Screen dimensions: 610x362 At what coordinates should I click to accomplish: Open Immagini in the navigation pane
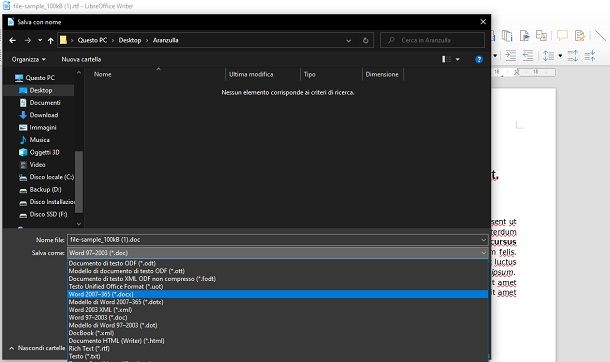coord(38,128)
